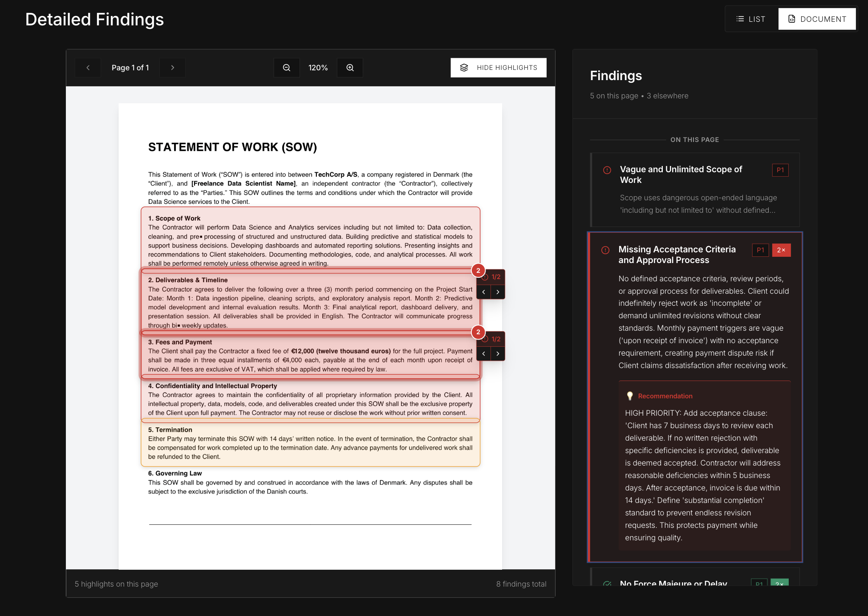Image resolution: width=868 pixels, height=616 pixels.
Task: Click alert icon on Missing Acceptance Criteria
Action: [605, 250]
